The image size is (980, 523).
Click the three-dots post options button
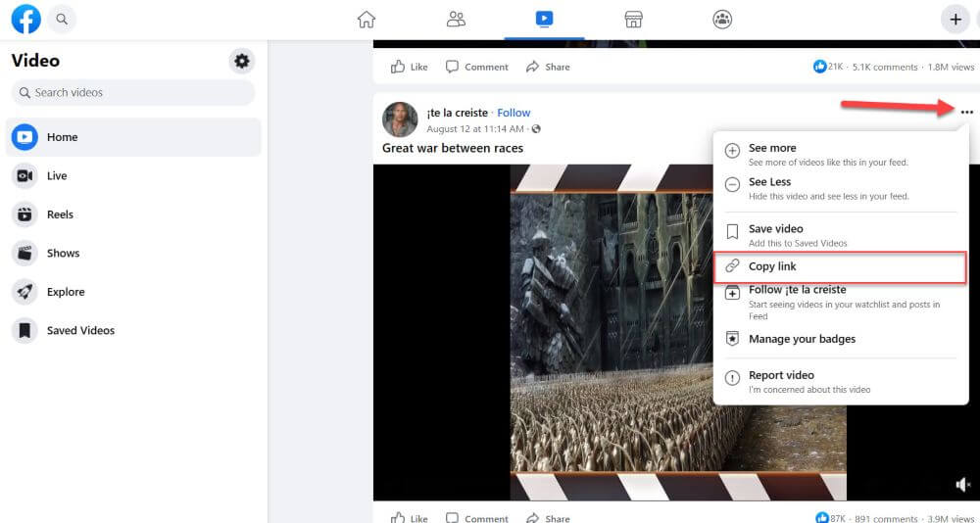tap(967, 113)
